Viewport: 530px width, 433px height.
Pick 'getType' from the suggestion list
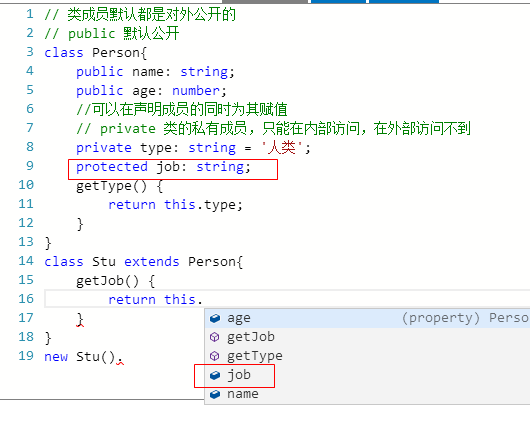(x=367, y=356)
